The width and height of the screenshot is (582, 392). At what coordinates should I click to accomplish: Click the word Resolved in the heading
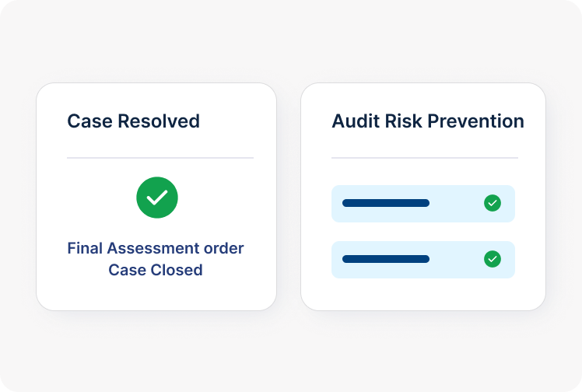tap(166, 121)
